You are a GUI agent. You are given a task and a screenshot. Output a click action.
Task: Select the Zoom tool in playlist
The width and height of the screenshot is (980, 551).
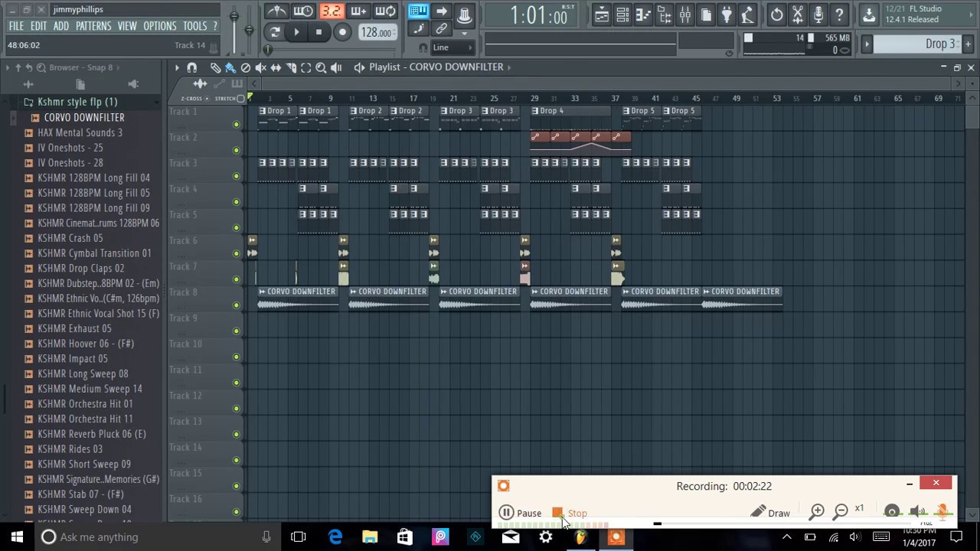(321, 67)
